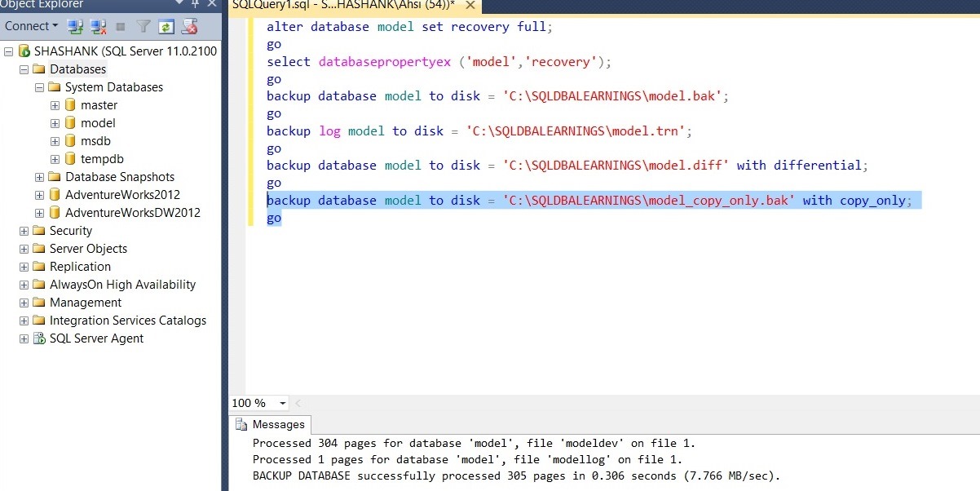Open the 100 % zoom dropdown
The width and height of the screenshot is (980, 491).
point(282,403)
